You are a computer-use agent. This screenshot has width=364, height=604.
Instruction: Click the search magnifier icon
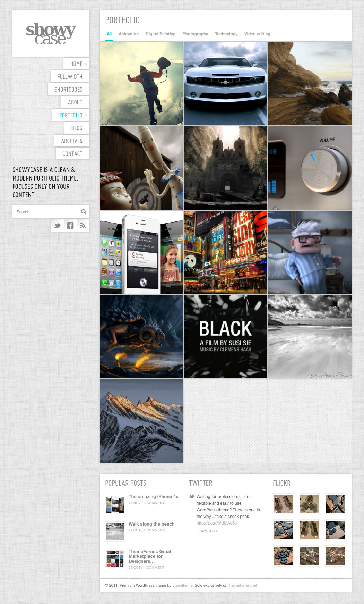pyautogui.click(x=84, y=212)
